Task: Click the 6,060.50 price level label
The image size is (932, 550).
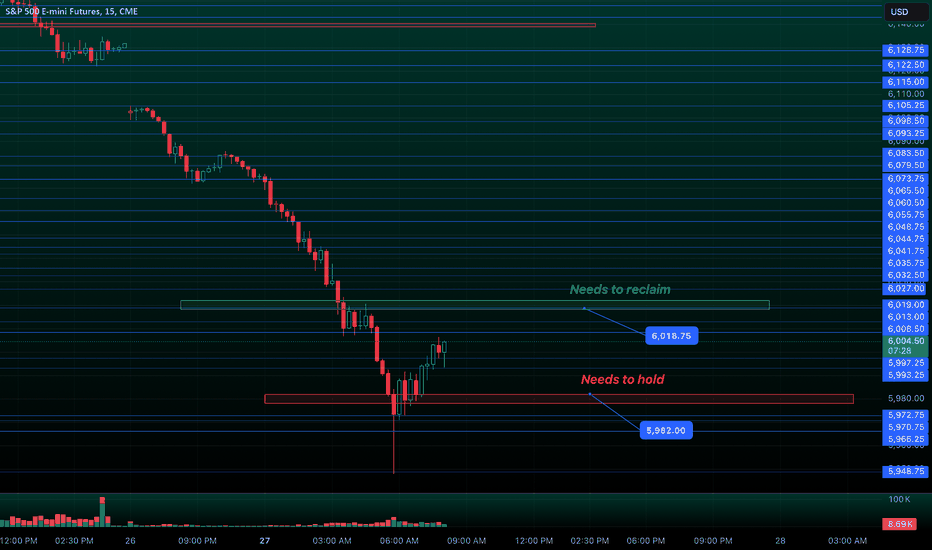Action: pyautogui.click(x=906, y=203)
